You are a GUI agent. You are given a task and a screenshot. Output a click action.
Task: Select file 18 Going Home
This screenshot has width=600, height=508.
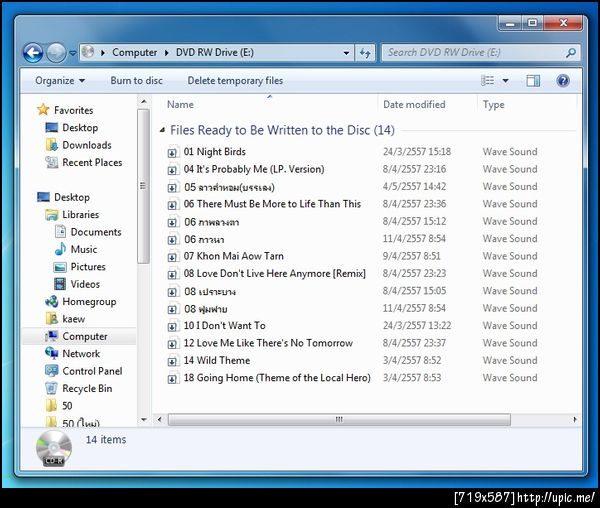coord(277,378)
